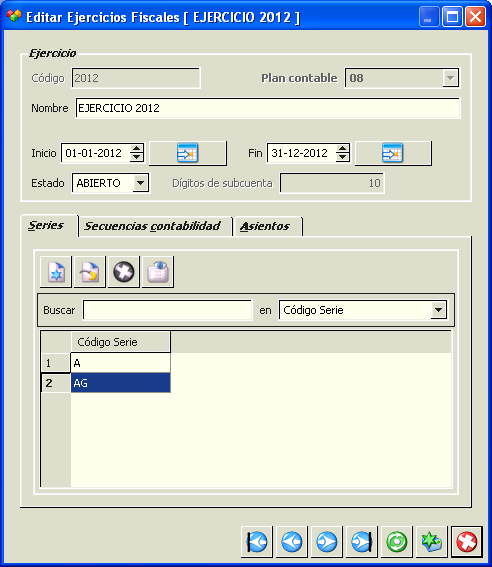The width and height of the screenshot is (492, 567).
Task: Close the Editar Ejercicios Fiscales window
Action: click(x=475, y=17)
